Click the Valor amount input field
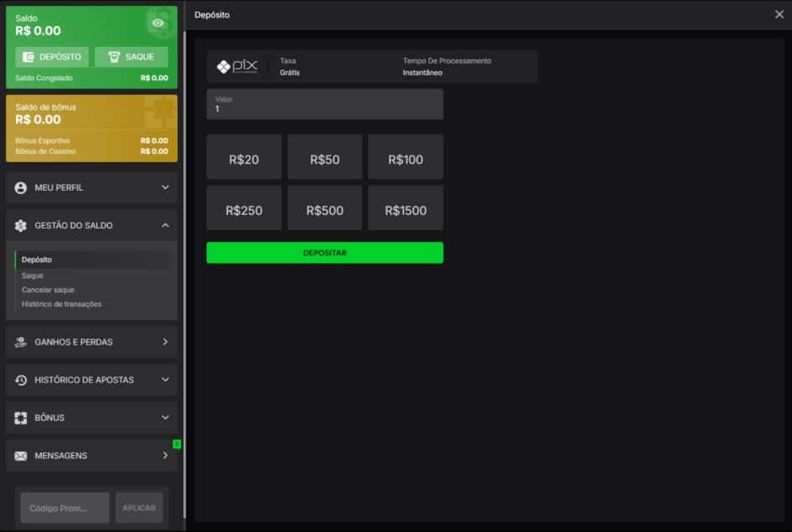This screenshot has width=792, height=532. pyautogui.click(x=324, y=105)
